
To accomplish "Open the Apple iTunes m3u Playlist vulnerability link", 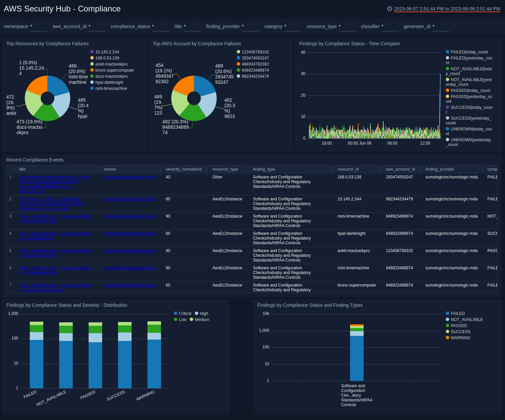I will pos(54,184).
